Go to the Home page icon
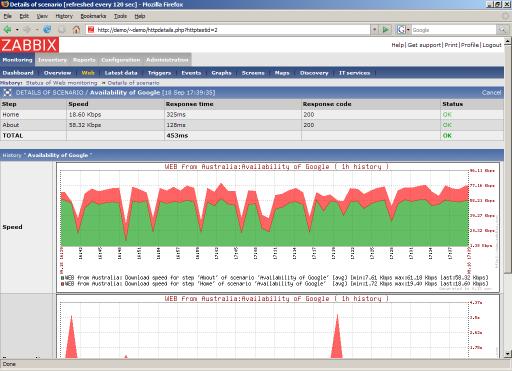Viewport: 512px width, 371px height. 76,30
